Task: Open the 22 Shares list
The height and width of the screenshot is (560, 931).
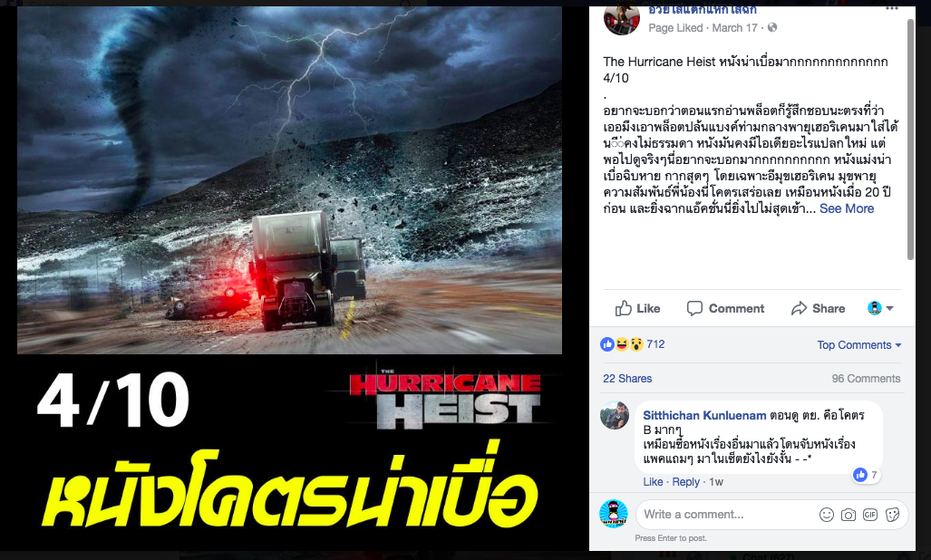Action: coord(627,379)
